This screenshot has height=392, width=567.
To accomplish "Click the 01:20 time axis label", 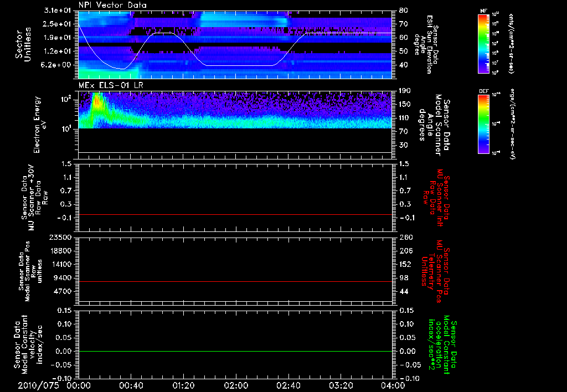I will pyautogui.click(x=183, y=385).
